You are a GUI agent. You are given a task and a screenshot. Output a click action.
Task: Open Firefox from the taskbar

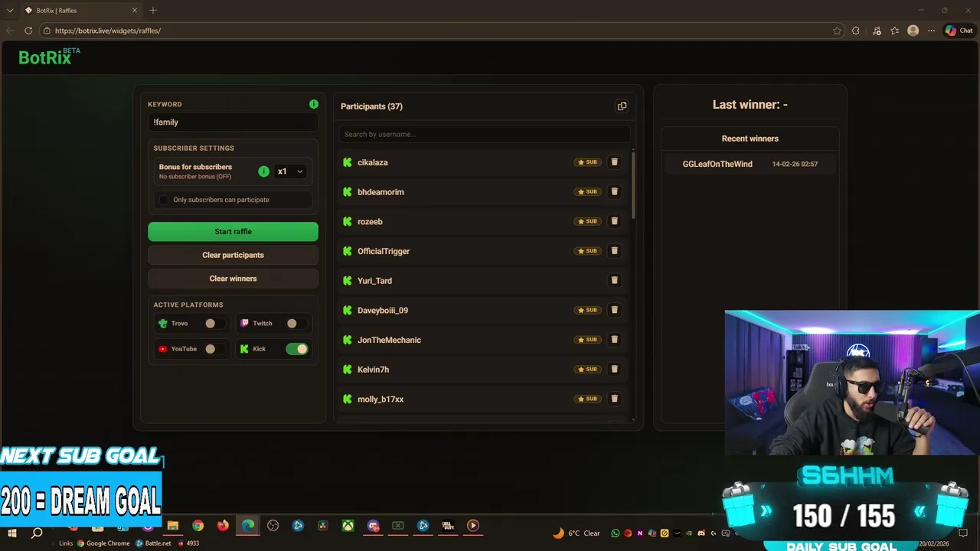tap(223, 526)
